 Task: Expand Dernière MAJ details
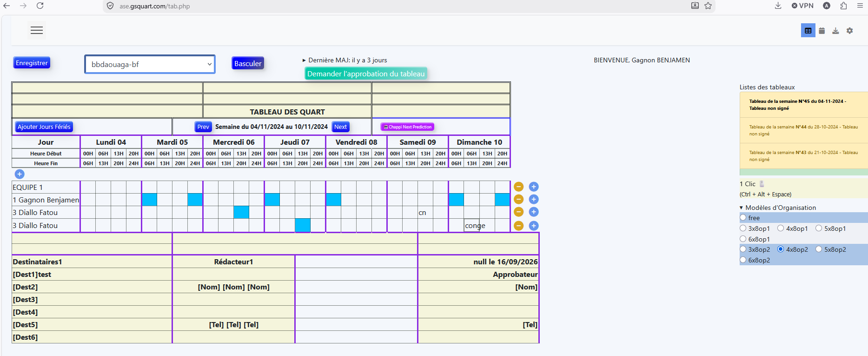[x=345, y=60]
